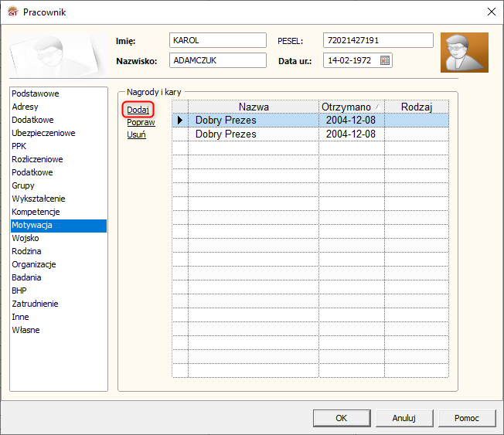
Task: Click the Nazwisko input field
Action: (218, 60)
